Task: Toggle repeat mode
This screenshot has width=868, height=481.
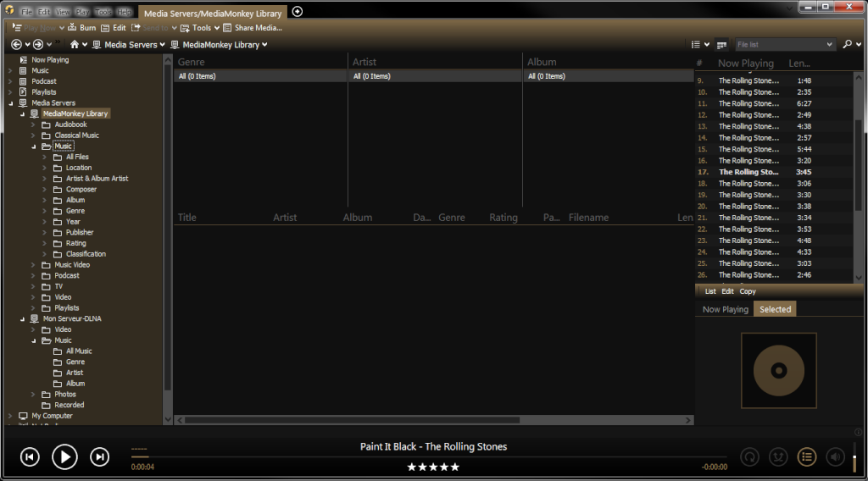Action: (749, 456)
